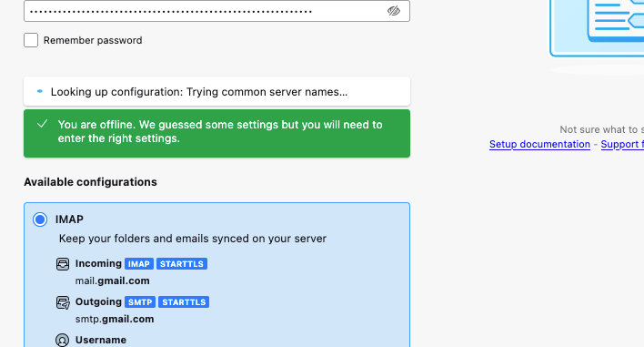Click the masked password input field
This screenshot has width=644, height=347.
pos(216,11)
